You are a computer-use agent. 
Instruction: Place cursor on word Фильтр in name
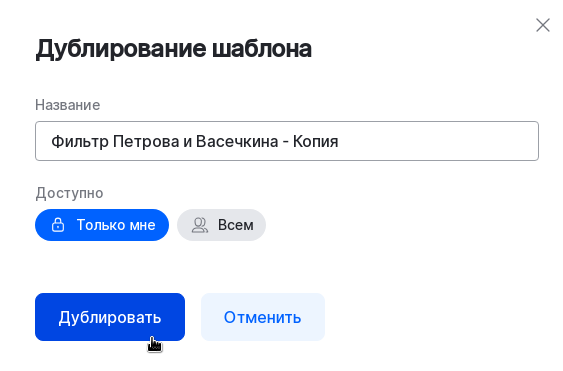click(x=80, y=142)
